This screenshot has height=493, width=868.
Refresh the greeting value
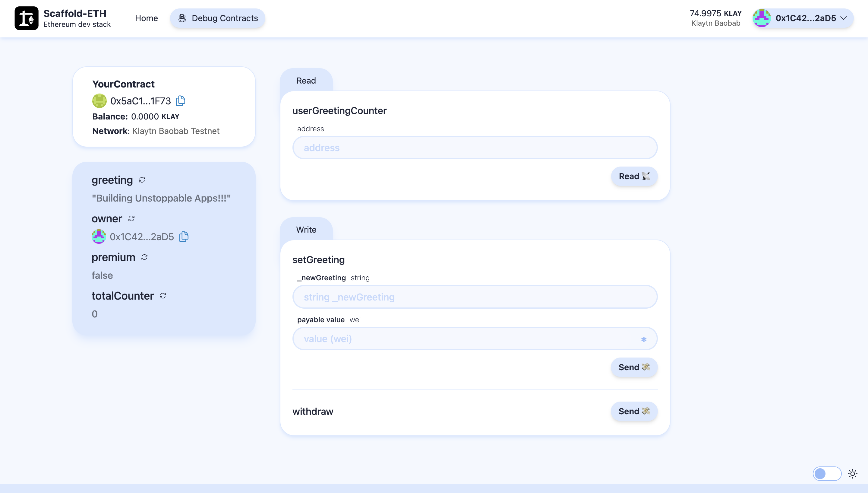tap(142, 180)
